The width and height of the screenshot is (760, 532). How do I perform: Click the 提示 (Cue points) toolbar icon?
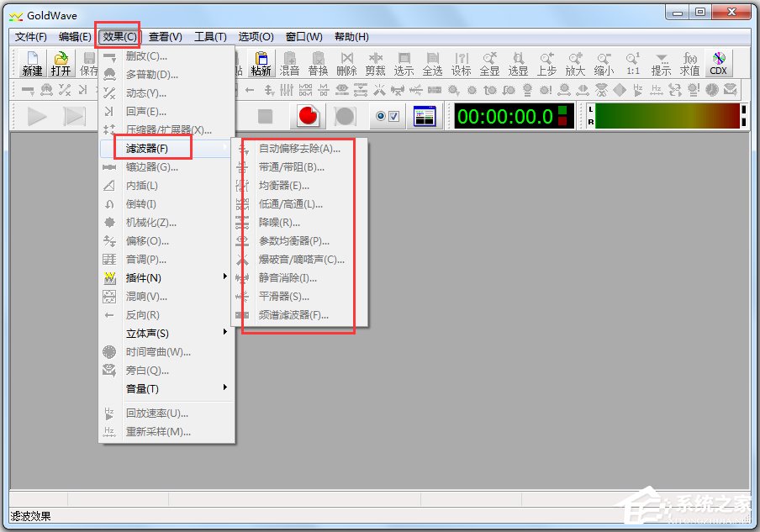[662, 64]
